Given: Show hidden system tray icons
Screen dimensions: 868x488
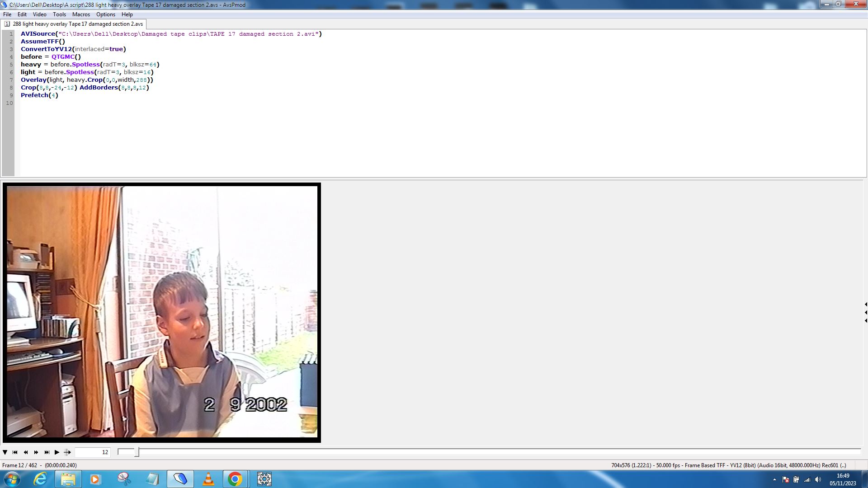Looking at the screenshot, I should click(x=774, y=480).
